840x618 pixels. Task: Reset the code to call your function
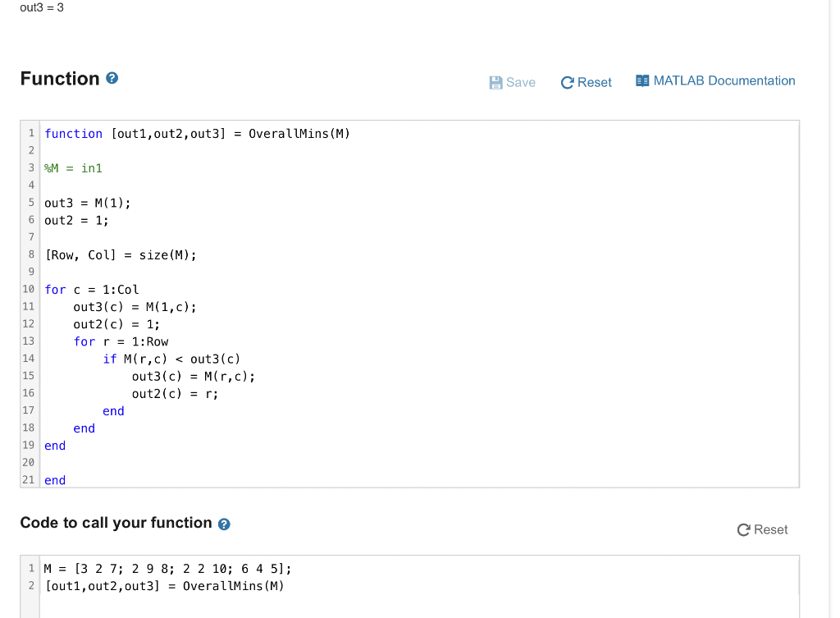click(x=762, y=530)
